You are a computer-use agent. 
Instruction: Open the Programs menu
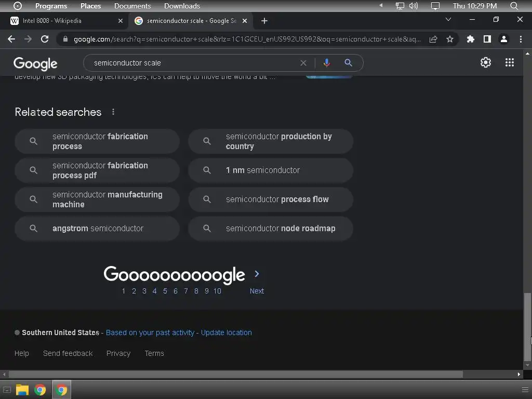tap(51, 6)
